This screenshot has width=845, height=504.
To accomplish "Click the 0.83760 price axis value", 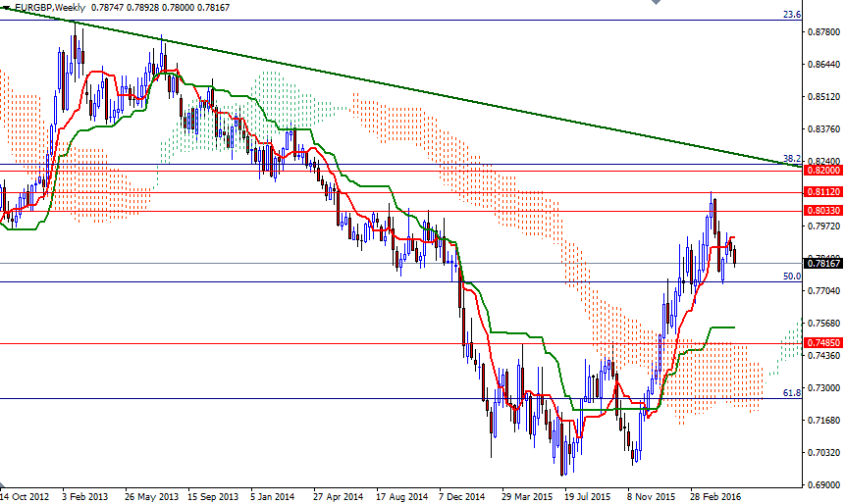I will pyautogui.click(x=824, y=129).
